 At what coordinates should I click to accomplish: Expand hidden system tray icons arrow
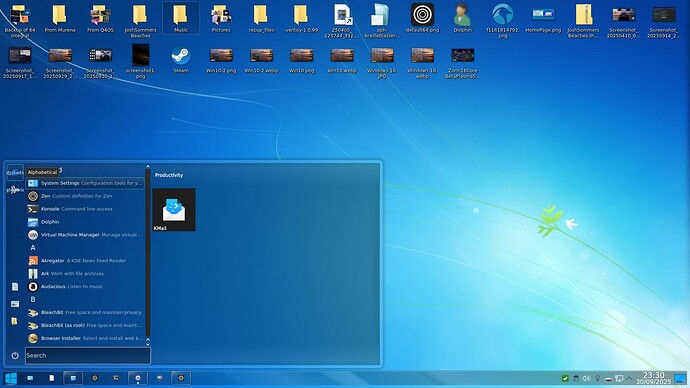(629, 378)
